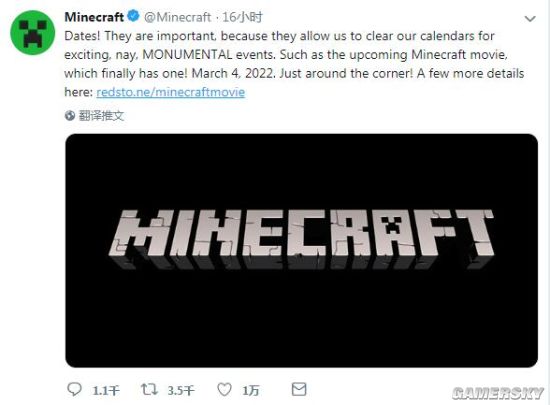Click the 1.1千 reply count
550x405 pixels.
[106, 390]
